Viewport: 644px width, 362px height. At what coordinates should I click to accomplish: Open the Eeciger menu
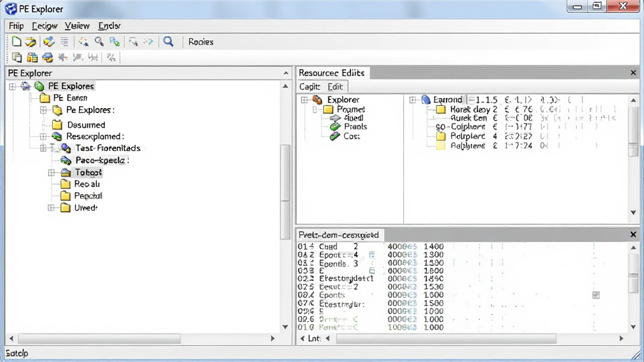45,26
